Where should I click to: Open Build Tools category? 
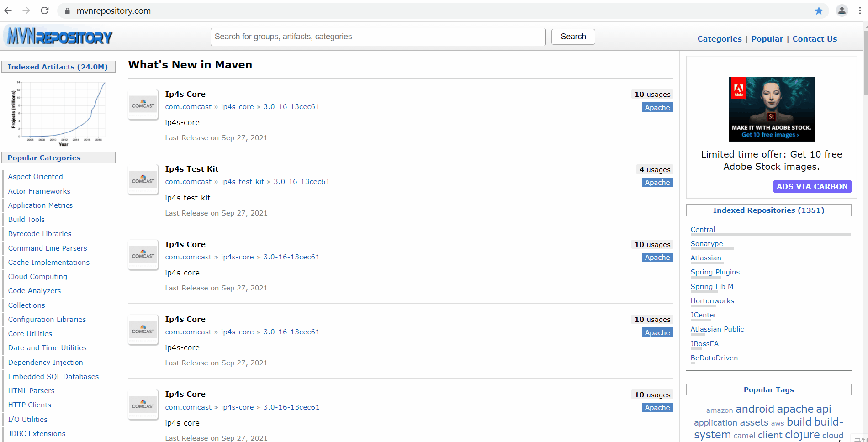tap(26, 219)
